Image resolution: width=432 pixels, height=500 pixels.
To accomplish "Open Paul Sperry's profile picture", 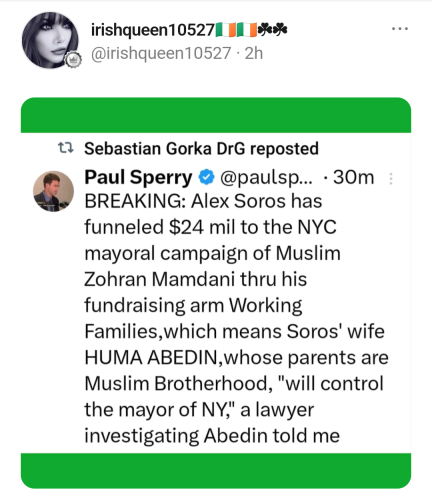I will (53, 191).
